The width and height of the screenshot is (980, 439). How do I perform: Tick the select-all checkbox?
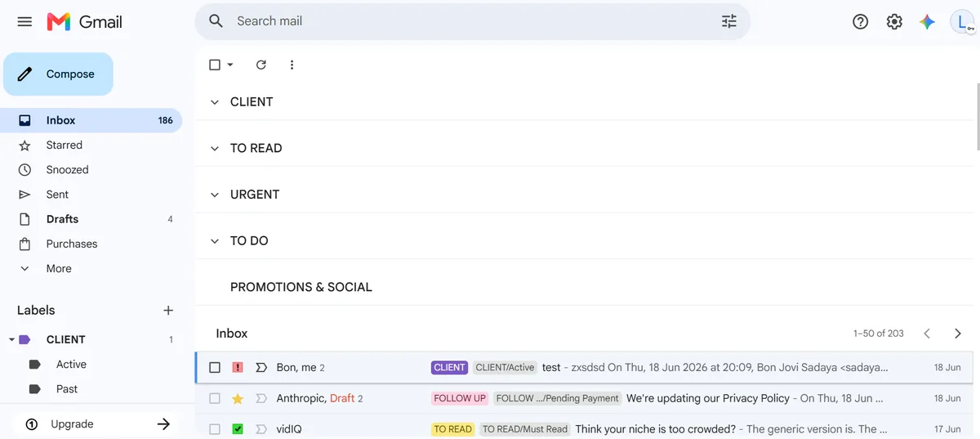pyautogui.click(x=215, y=65)
